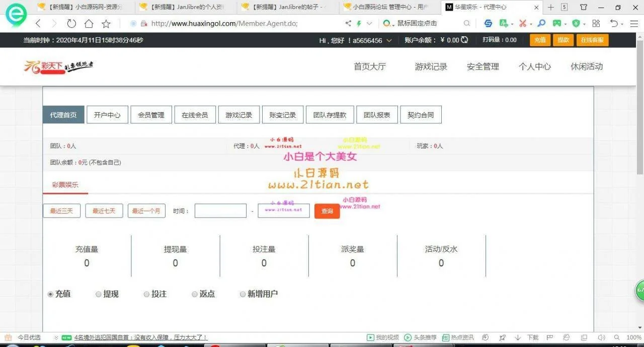Open the extensions grid icon in toolbar
Screen dimensions: 644x347
[596, 24]
